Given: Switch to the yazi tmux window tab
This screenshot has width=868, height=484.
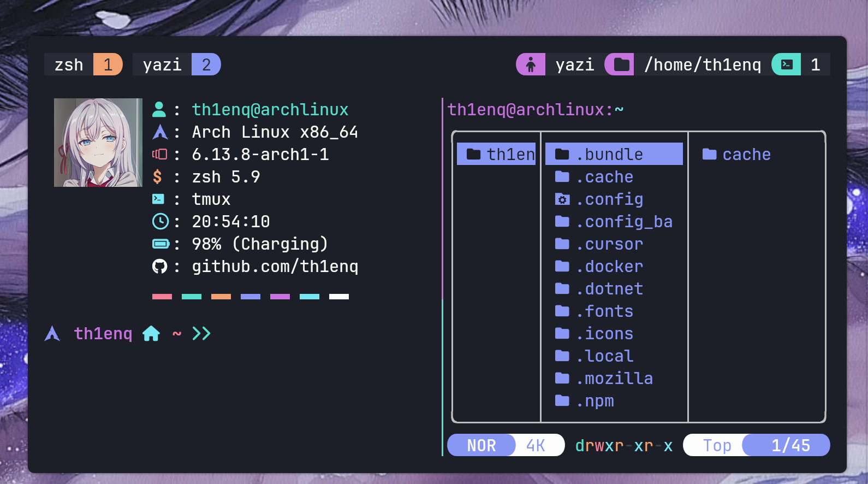Looking at the screenshot, I should (x=176, y=64).
